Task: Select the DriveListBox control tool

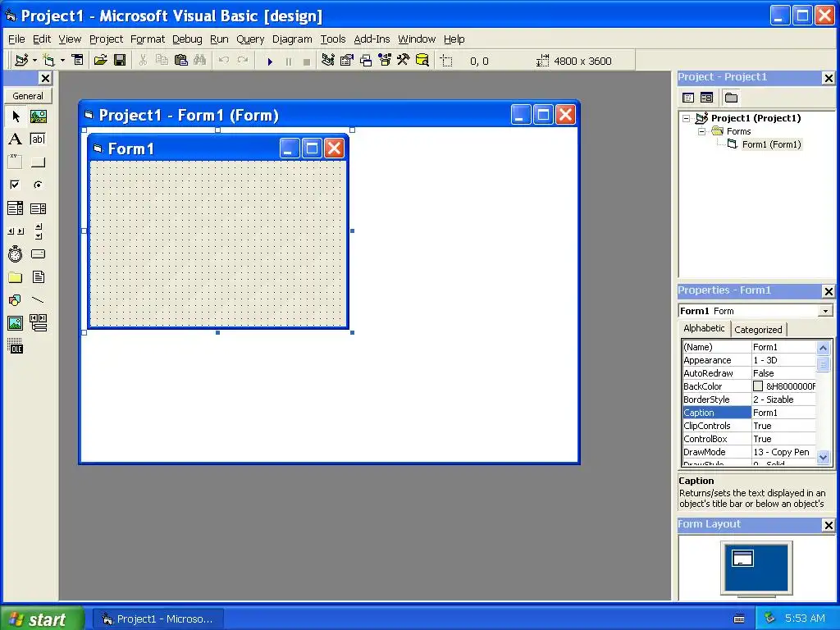Action: [38, 254]
